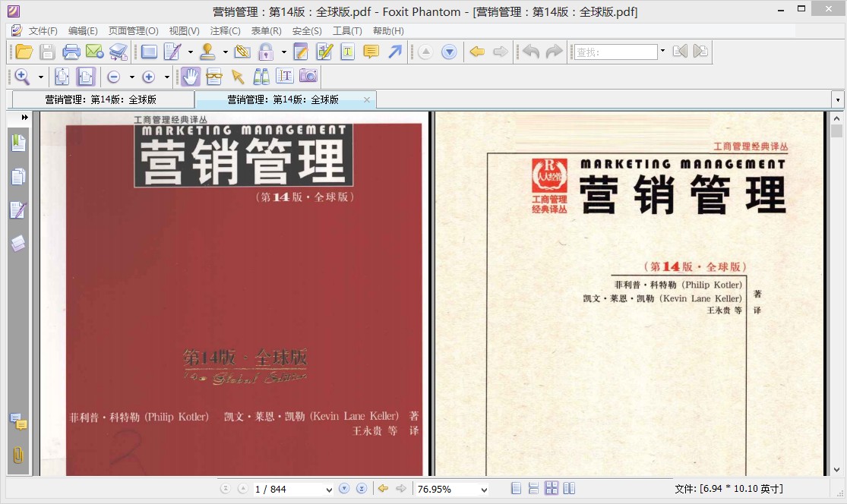Switch to facing pages layout in status bar
Image resolution: width=847 pixels, height=504 pixels.
pyautogui.click(x=569, y=489)
